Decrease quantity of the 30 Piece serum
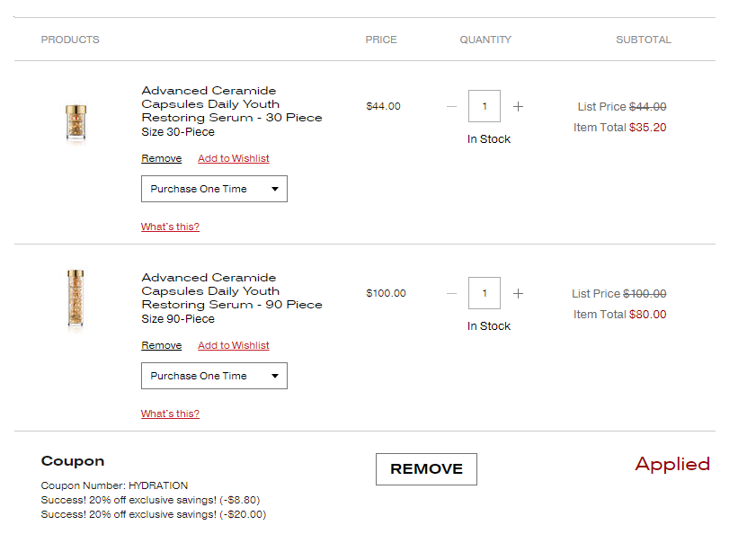This screenshot has height=534, width=756. [451, 106]
